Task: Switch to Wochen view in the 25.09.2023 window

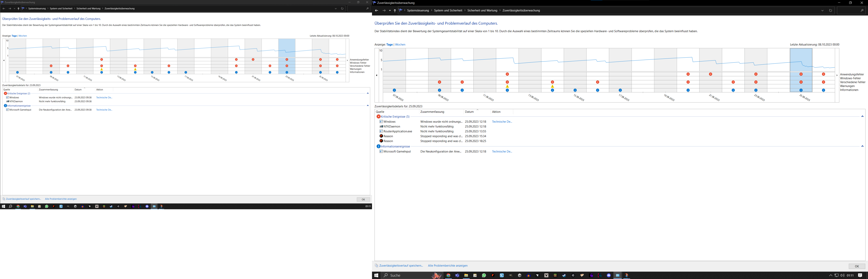Action: pyautogui.click(x=400, y=45)
